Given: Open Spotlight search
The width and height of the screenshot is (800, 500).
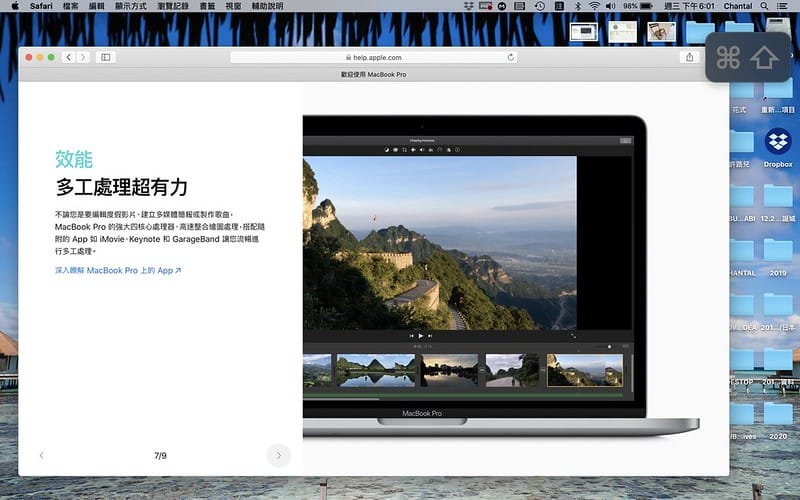Looking at the screenshot, I should click(x=764, y=6).
